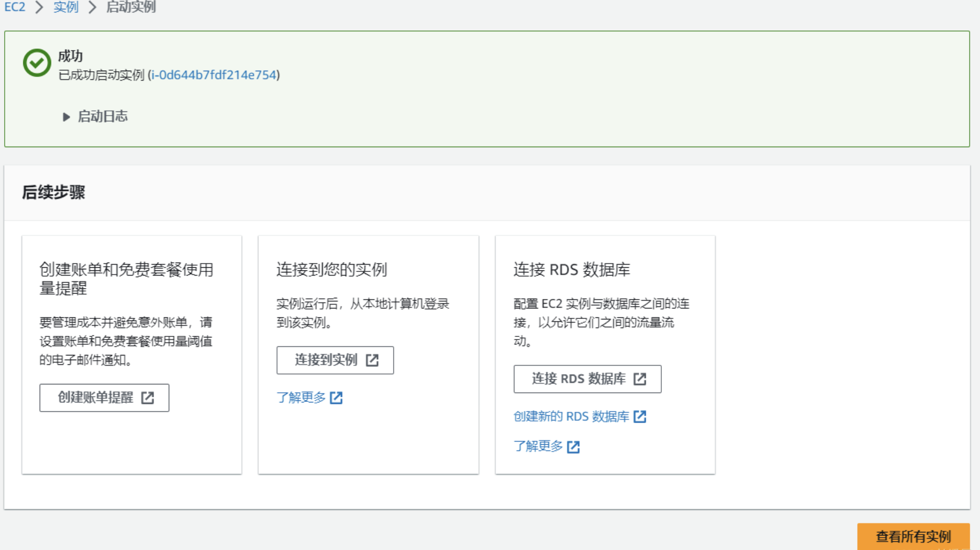Select the 启动实例 breadcrumb item
Screen dimensions: 980x550
pos(130,7)
